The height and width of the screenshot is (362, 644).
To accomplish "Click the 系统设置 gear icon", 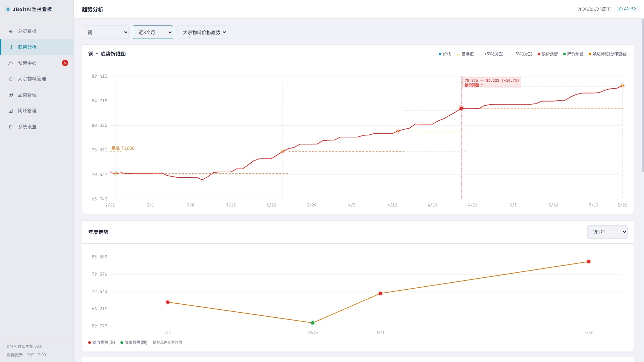I will click(11, 127).
